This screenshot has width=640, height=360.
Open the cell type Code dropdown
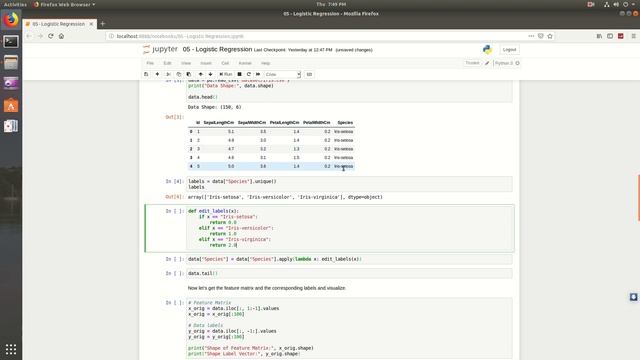(x=282, y=74)
